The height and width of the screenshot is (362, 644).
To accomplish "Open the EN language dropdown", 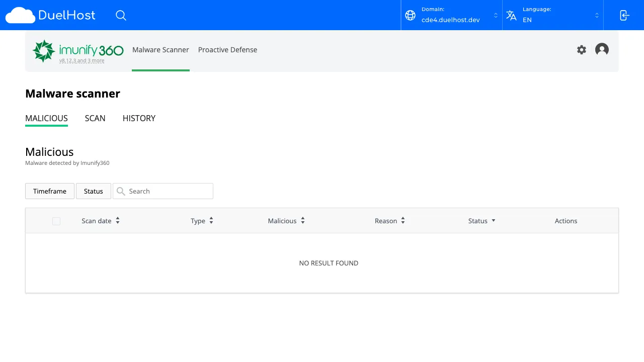I will tap(597, 16).
